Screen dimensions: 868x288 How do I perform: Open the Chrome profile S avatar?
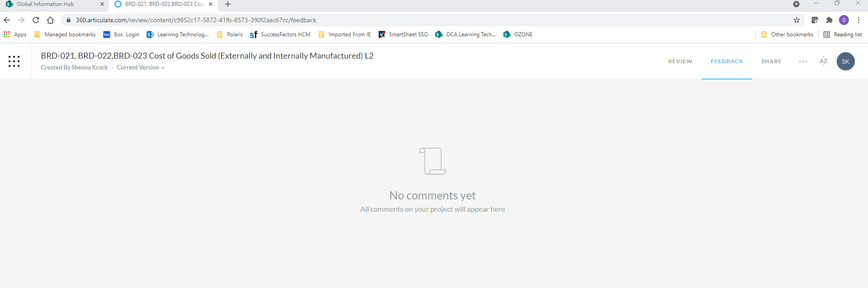(843, 20)
